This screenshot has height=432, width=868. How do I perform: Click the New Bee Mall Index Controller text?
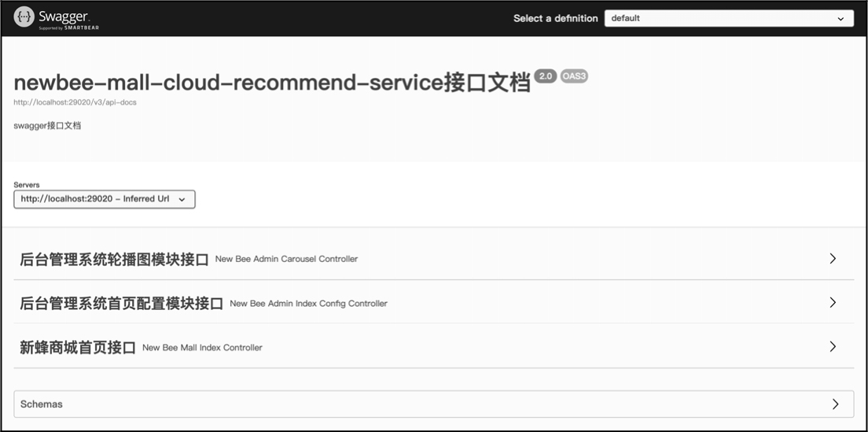pos(202,348)
